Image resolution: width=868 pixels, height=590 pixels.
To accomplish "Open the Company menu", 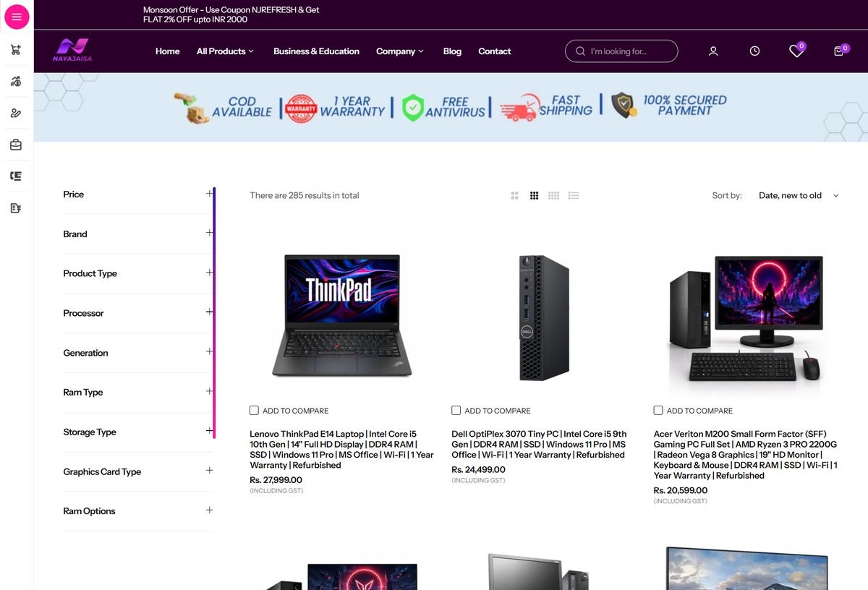I will click(x=399, y=51).
